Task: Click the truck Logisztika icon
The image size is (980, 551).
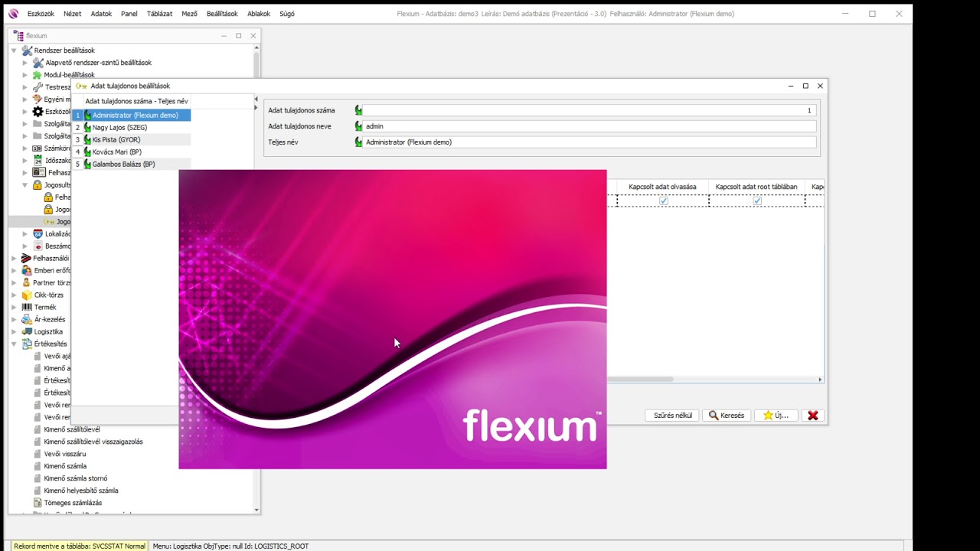Action: [27, 332]
